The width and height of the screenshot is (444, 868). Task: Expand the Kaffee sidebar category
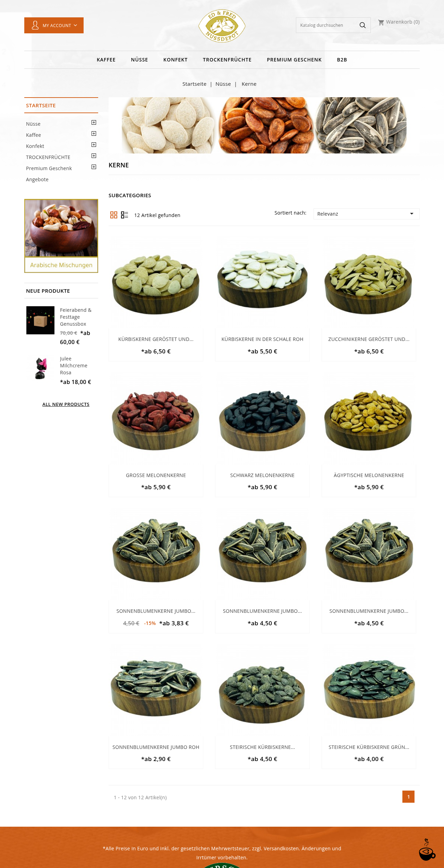click(x=94, y=134)
